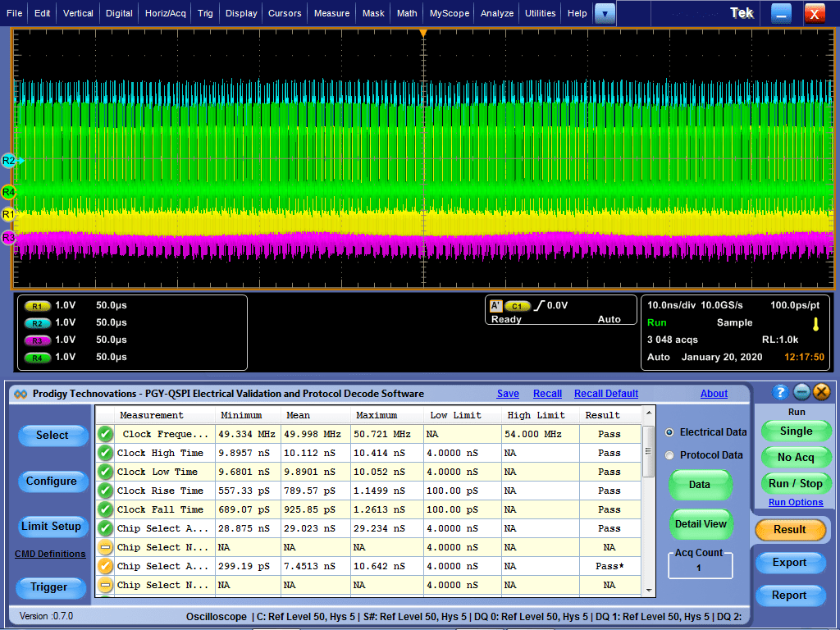Open the Run Options link

pyautogui.click(x=795, y=502)
